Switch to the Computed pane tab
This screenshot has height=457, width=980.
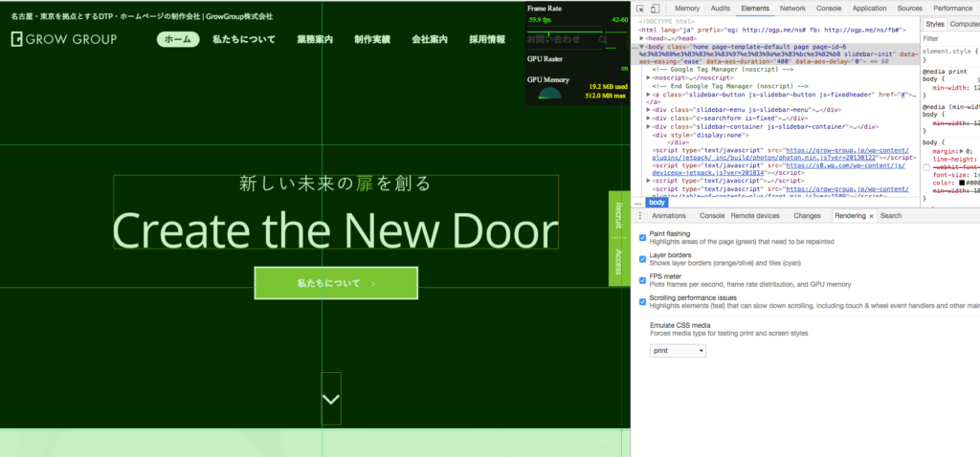pos(965,24)
